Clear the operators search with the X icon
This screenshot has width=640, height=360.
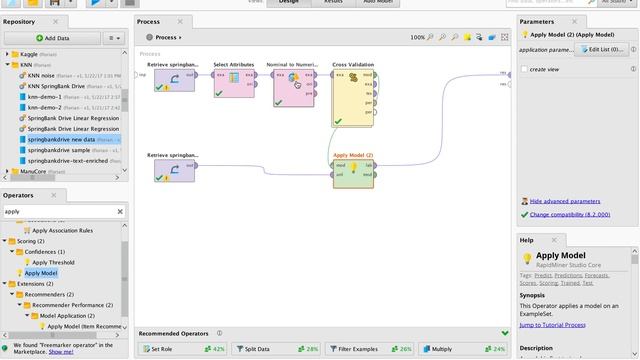[x=120, y=211]
